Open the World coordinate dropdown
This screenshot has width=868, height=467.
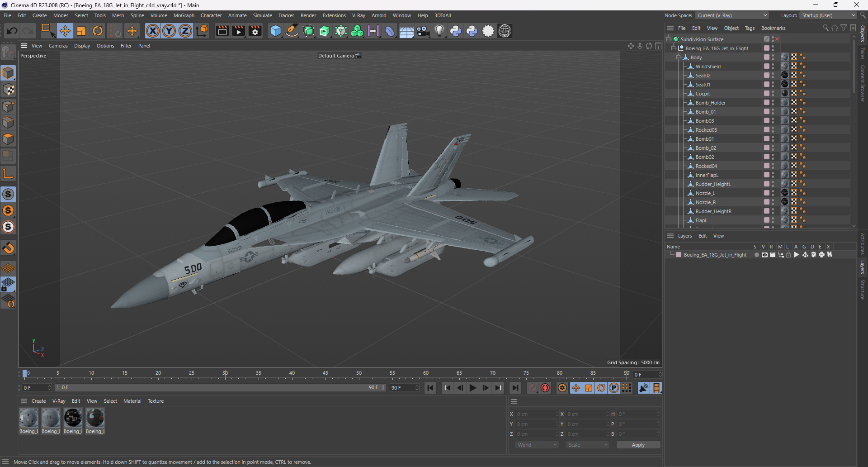click(x=537, y=445)
